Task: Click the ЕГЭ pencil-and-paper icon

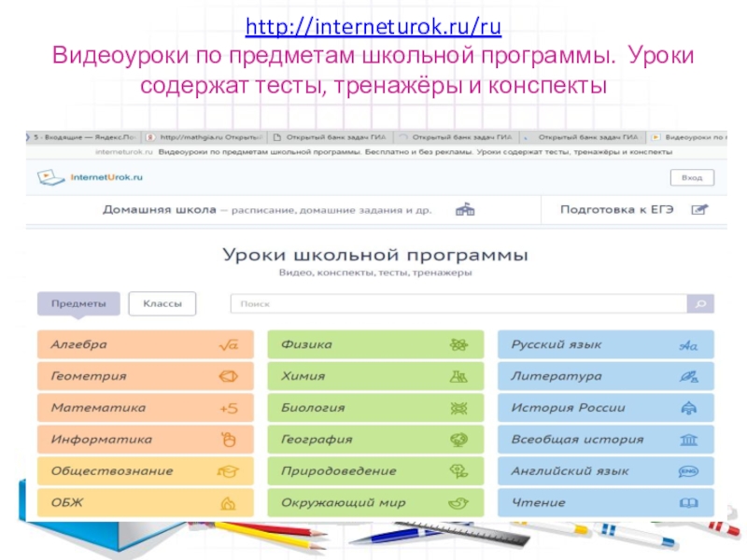Action: pos(699,209)
